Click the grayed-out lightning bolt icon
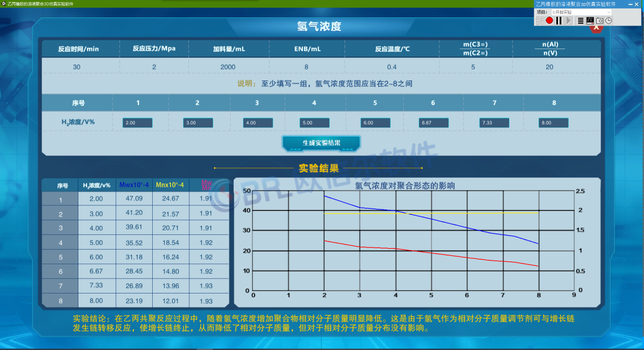 point(540,20)
